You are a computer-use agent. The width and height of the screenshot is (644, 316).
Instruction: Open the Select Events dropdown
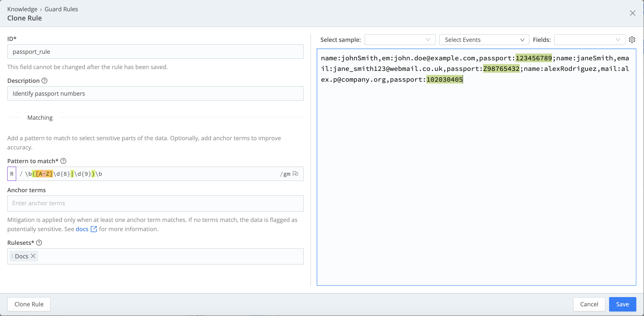pos(484,40)
